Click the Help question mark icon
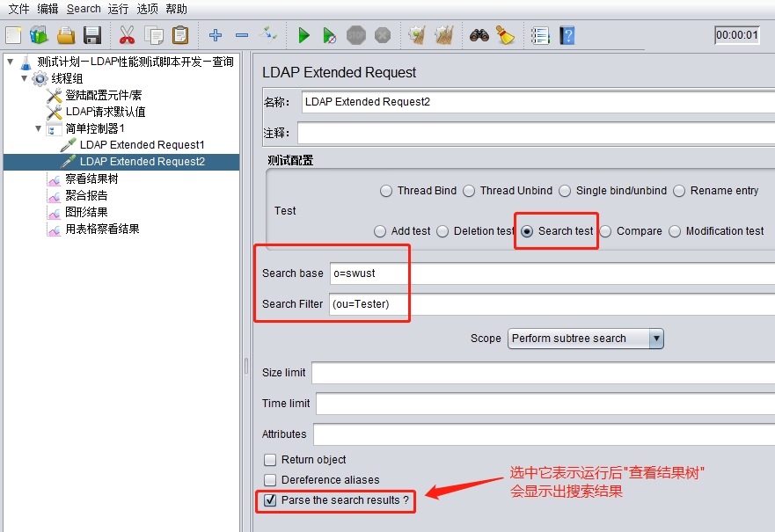Image resolution: width=775 pixels, height=532 pixels. tap(567, 35)
